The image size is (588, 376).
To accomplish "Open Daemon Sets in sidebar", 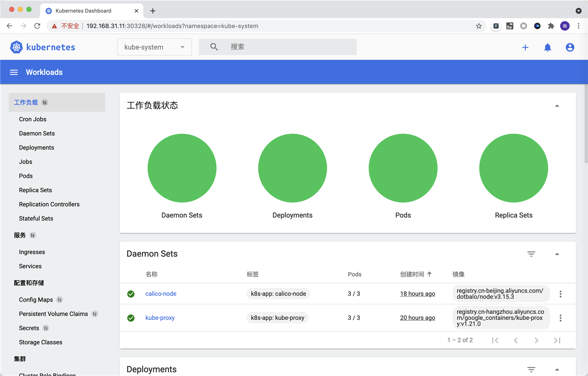I will pos(37,133).
